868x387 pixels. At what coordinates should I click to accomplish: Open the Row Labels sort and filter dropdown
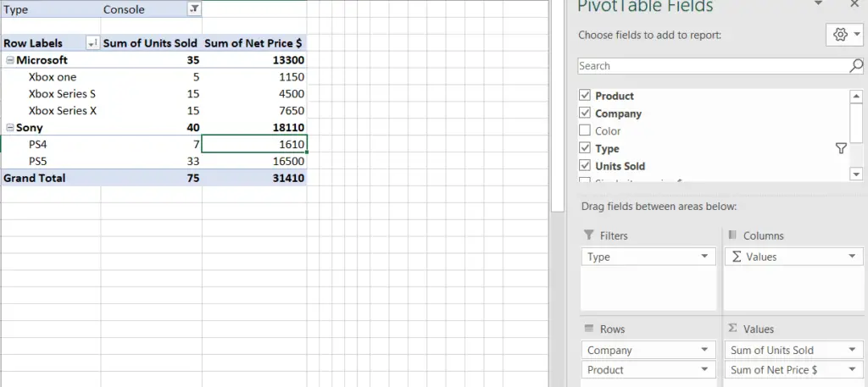tap(92, 43)
